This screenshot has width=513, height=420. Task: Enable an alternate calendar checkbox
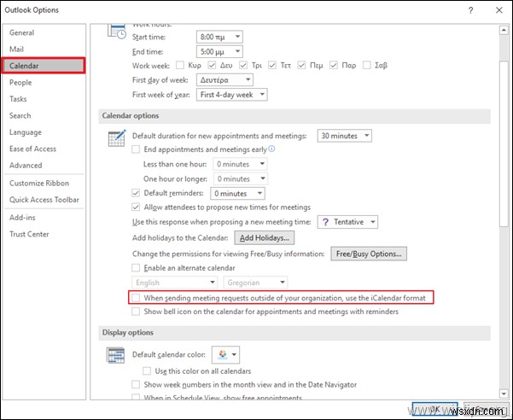(136, 268)
